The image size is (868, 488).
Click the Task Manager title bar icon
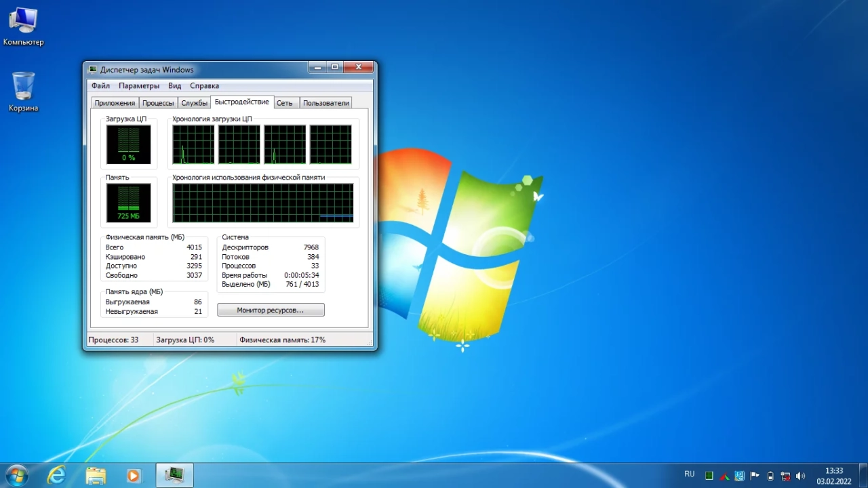[x=93, y=69]
